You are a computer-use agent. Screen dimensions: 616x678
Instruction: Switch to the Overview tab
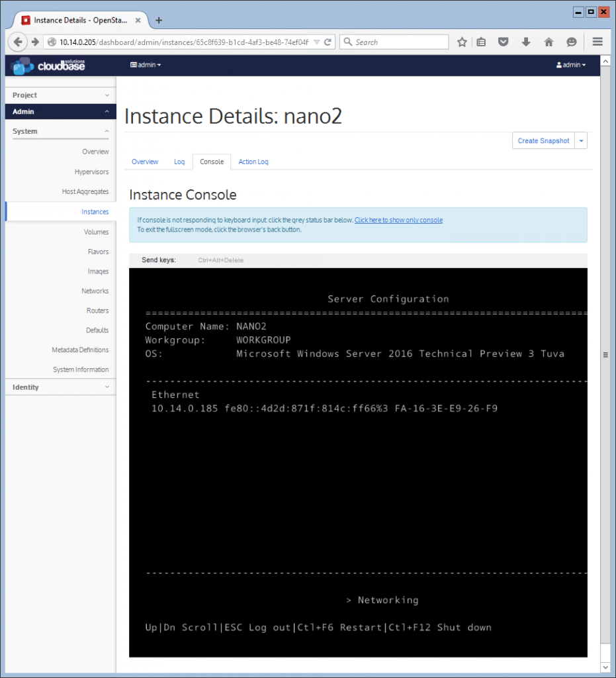[x=145, y=161]
